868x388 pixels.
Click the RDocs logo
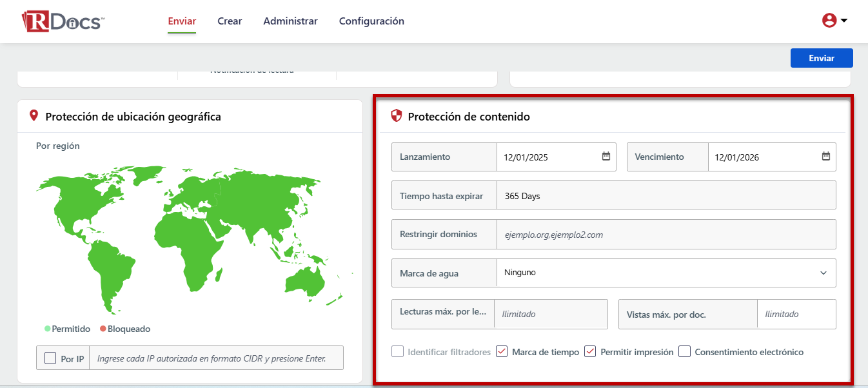click(x=63, y=21)
